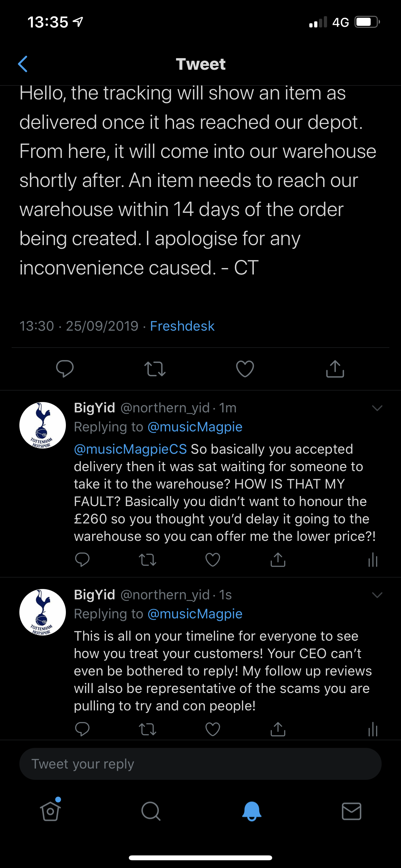The image size is (401, 868).
Task: Open the Search tab
Action: tap(151, 811)
